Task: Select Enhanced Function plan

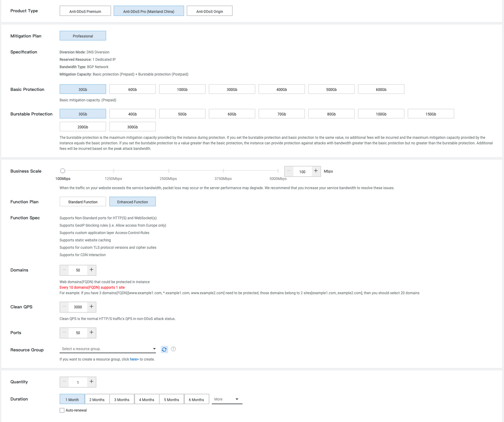Action: pos(133,201)
